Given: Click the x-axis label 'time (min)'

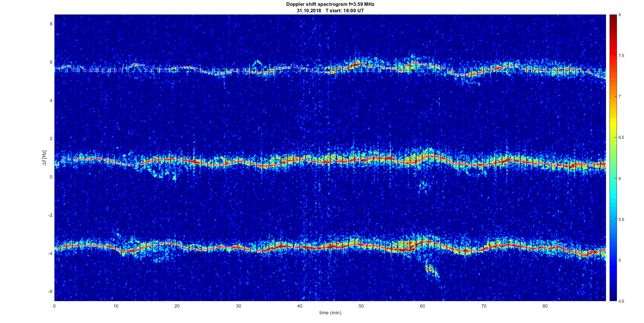Looking at the screenshot, I should [330, 313].
